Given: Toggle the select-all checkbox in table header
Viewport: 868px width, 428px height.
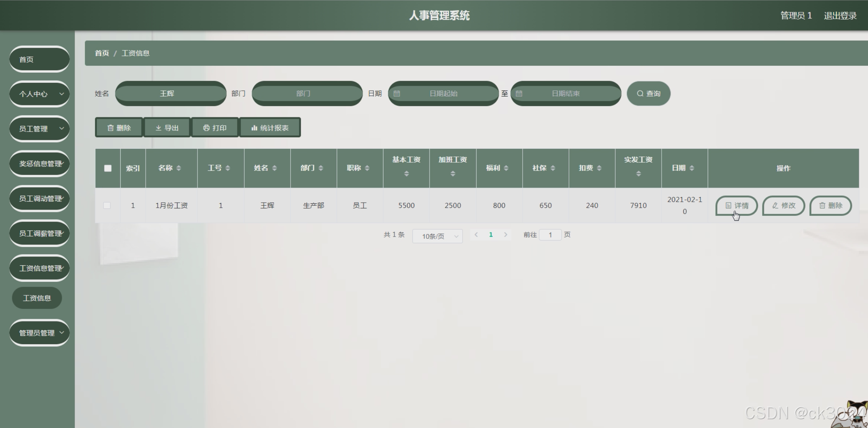Looking at the screenshot, I should (x=108, y=168).
